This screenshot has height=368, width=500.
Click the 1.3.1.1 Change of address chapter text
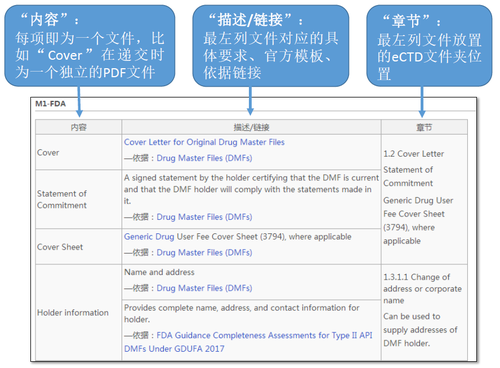pos(422,289)
